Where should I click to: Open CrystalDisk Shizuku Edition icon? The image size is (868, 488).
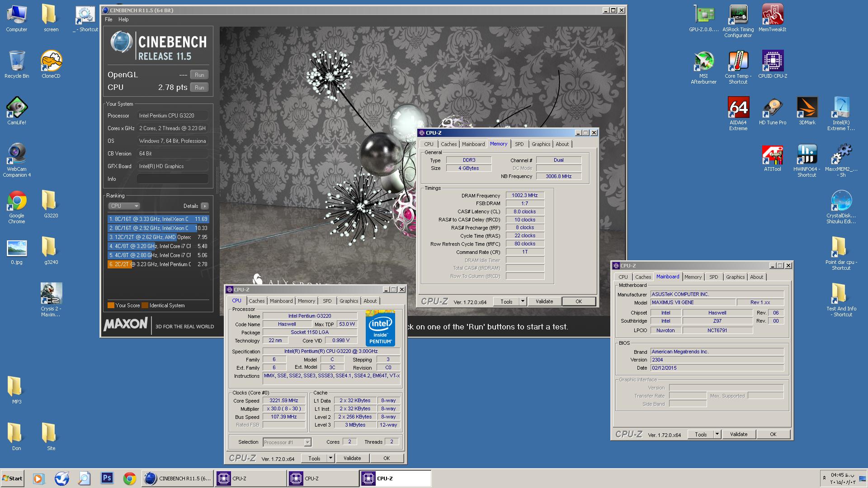pyautogui.click(x=841, y=207)
